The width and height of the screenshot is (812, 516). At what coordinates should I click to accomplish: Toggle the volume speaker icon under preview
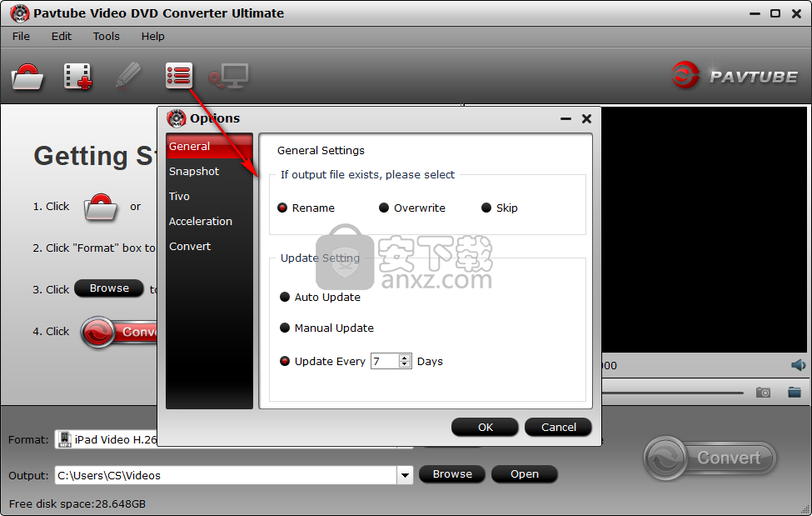click(798, 365)
